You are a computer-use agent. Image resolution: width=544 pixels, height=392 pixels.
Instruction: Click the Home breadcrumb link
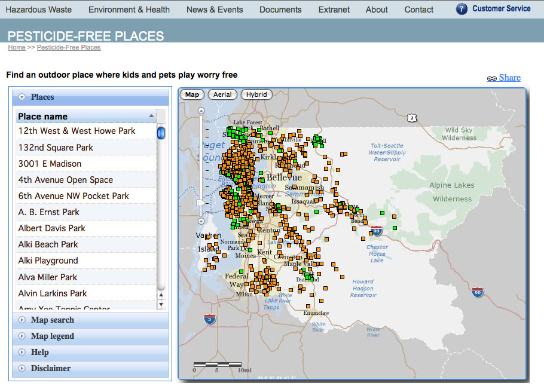(17, 48)
